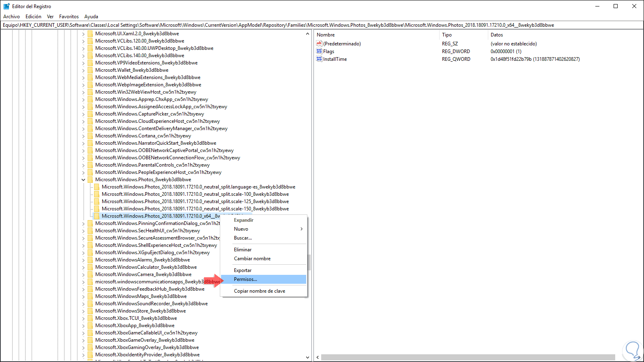The height and width of the screenshot is (362, 644).
Task: Choose Permisos... from the context menu
Action: (264, 279)
